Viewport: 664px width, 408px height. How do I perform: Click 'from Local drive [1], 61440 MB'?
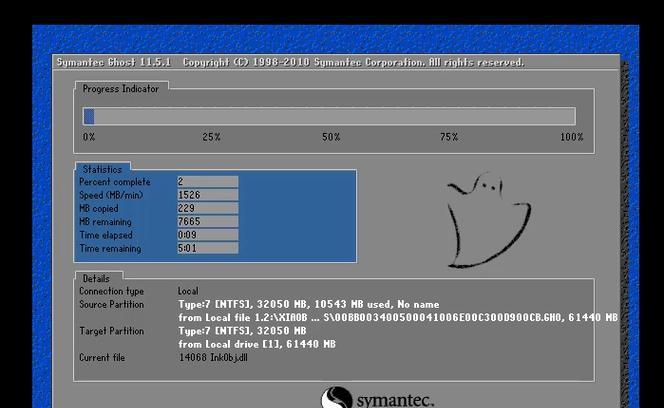click(257, 344)
